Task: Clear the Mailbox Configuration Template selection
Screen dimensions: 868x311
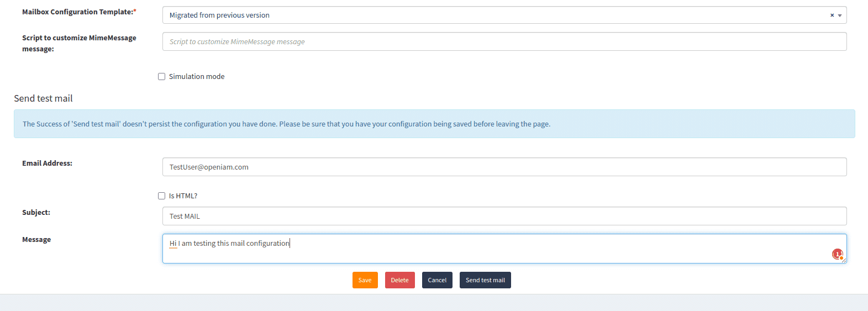Action: [832, 15]
